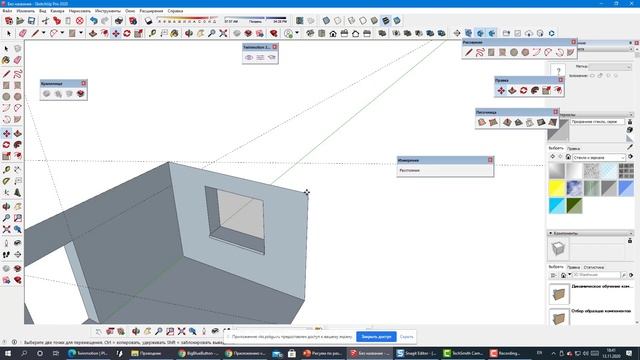Expand the Materials details arrow button
Screen dimensions: 640x360
[630, 157]
